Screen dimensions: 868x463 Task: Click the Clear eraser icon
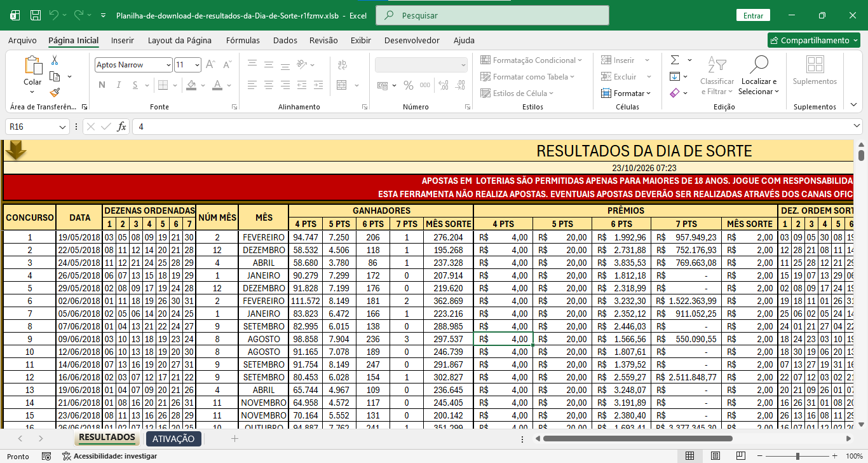[675, 93]
